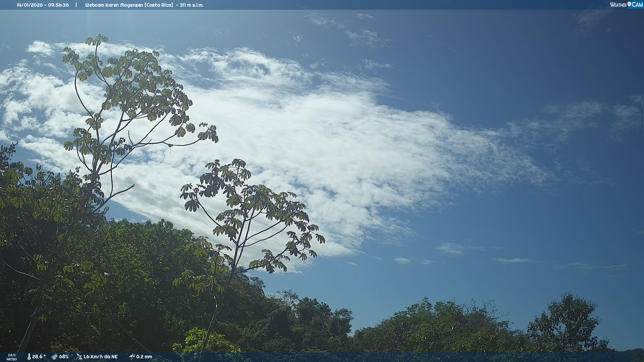The height and width of the screenshot is (362, 644).
Task: Click the vertical separator after the timestamp
Action: coord(76,5)
